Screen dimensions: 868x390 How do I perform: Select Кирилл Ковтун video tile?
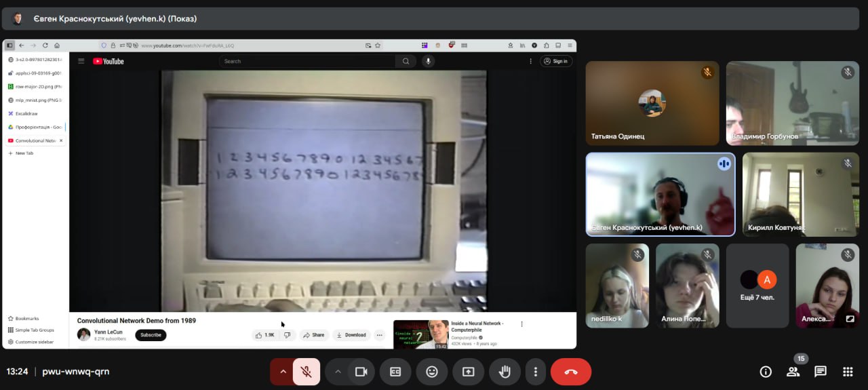coord(801,194)
